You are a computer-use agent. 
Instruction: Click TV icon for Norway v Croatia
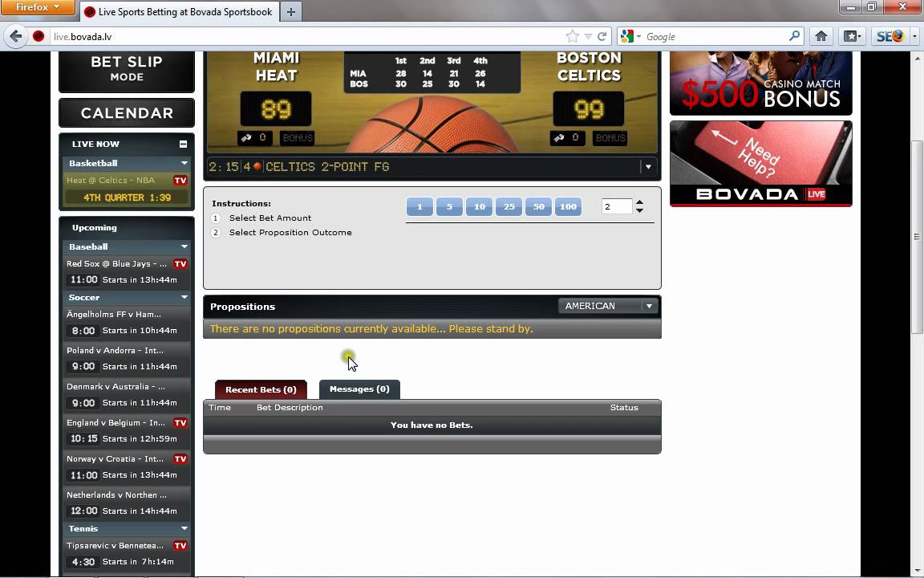pos(180,459)
